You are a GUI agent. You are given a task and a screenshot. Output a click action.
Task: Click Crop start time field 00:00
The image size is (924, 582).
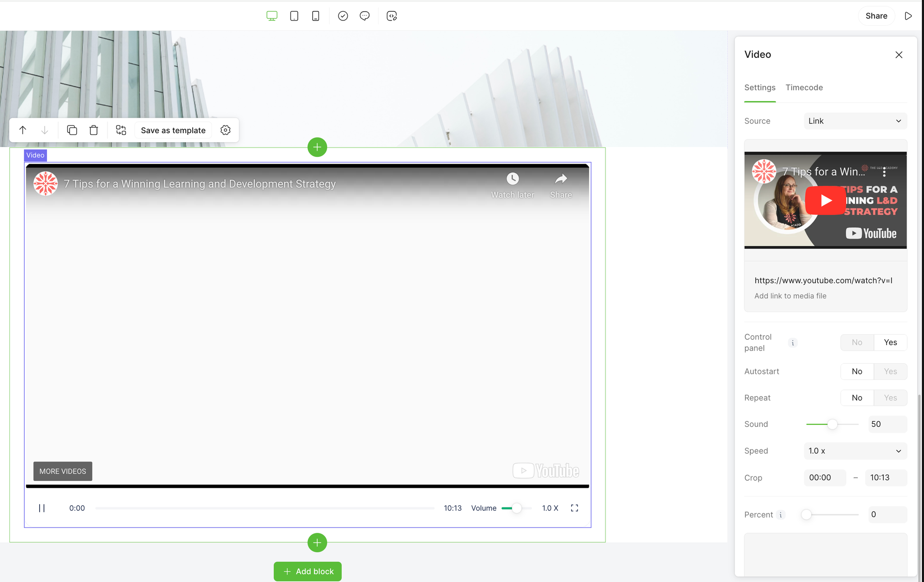[825, 478]
